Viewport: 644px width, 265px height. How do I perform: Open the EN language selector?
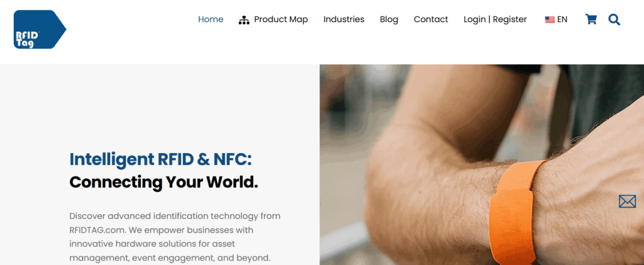[556, 20]
